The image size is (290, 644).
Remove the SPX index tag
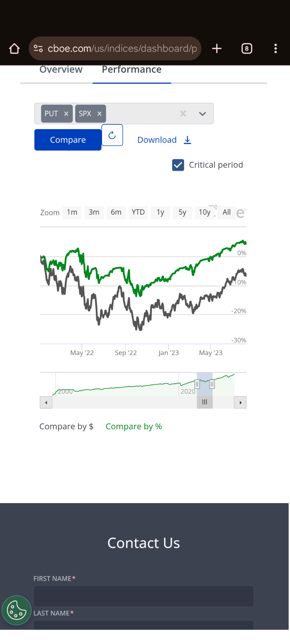[99, 114]
